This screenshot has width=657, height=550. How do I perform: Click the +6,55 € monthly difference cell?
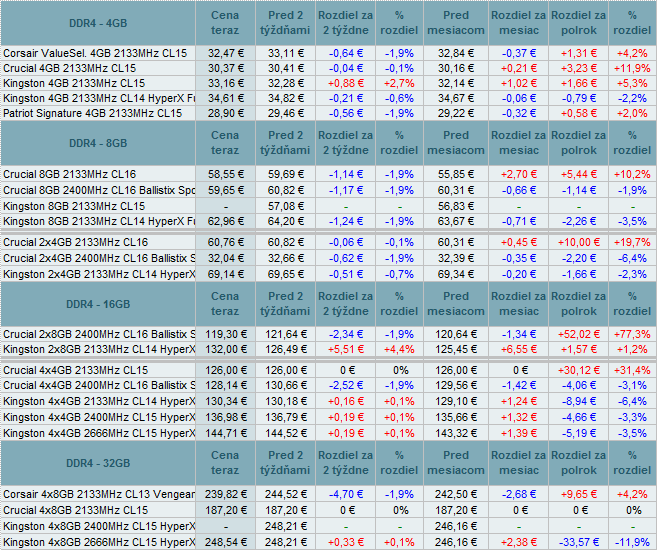[519, 349]
